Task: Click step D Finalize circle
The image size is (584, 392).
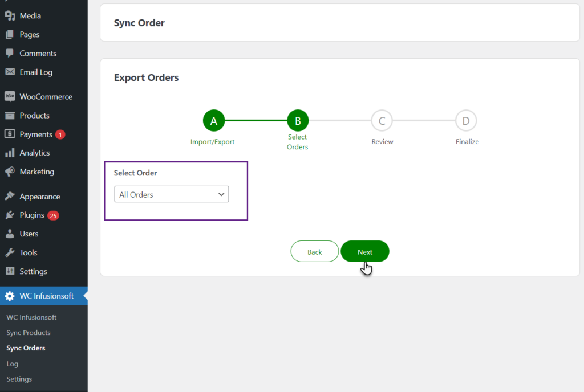Action: (x=466, y=120)
